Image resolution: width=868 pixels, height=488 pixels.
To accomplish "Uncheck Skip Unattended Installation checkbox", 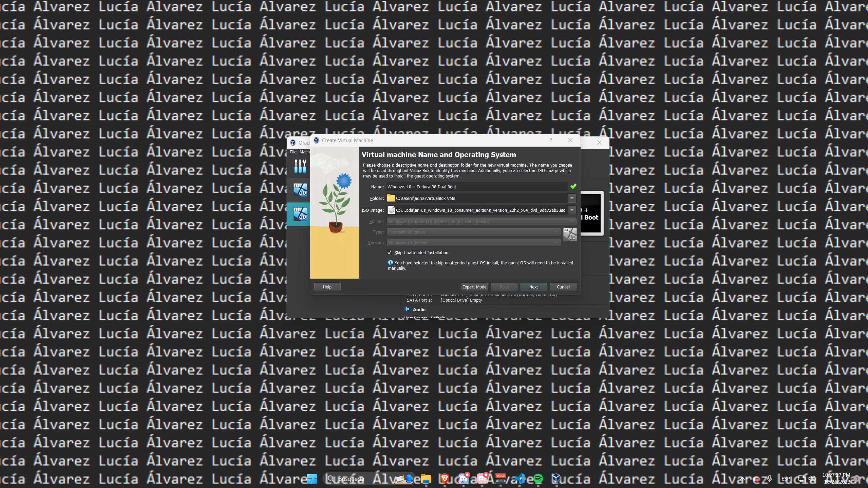I will (390, 252).
